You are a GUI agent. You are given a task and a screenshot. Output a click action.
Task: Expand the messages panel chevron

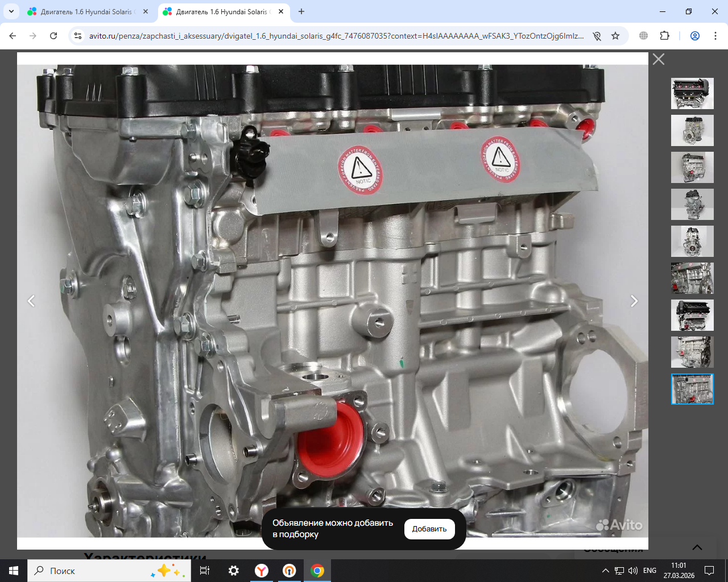coord(697,547)
